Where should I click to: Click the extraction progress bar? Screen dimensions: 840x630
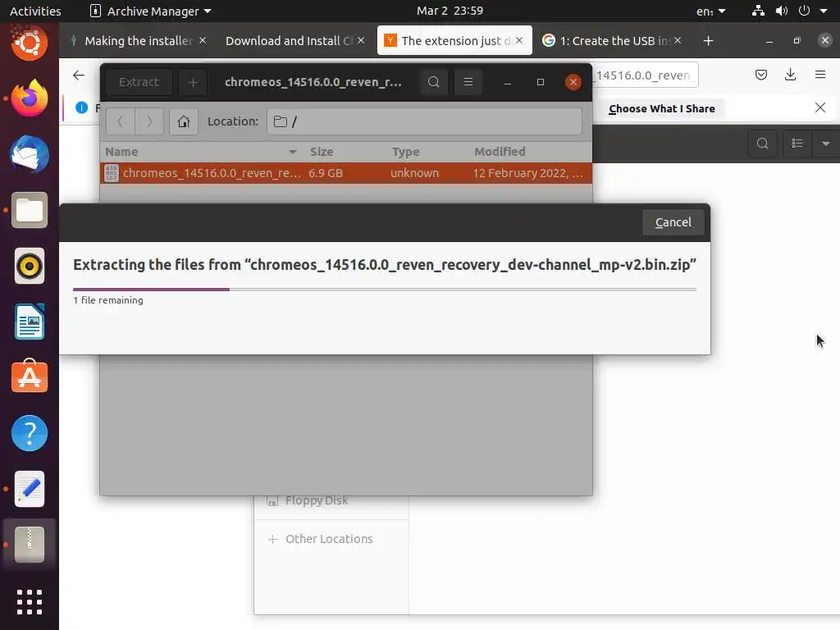pyautogui.click(x=385, y=290)
